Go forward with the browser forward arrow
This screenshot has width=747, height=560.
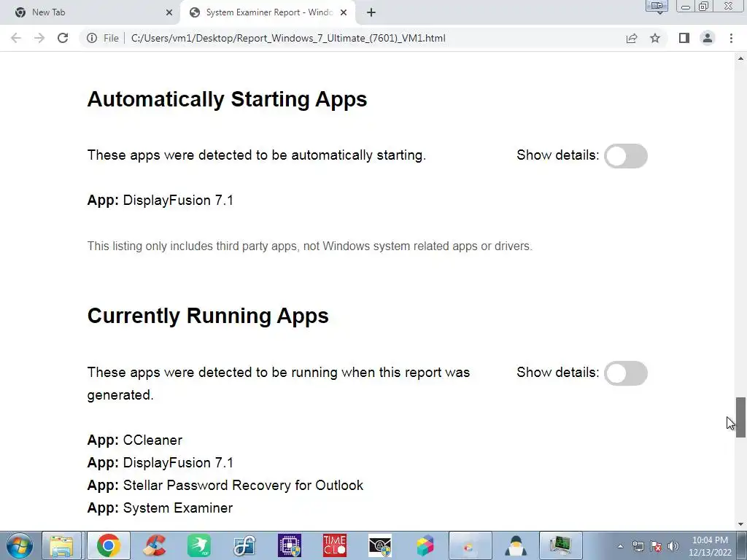tap(39, 38)
